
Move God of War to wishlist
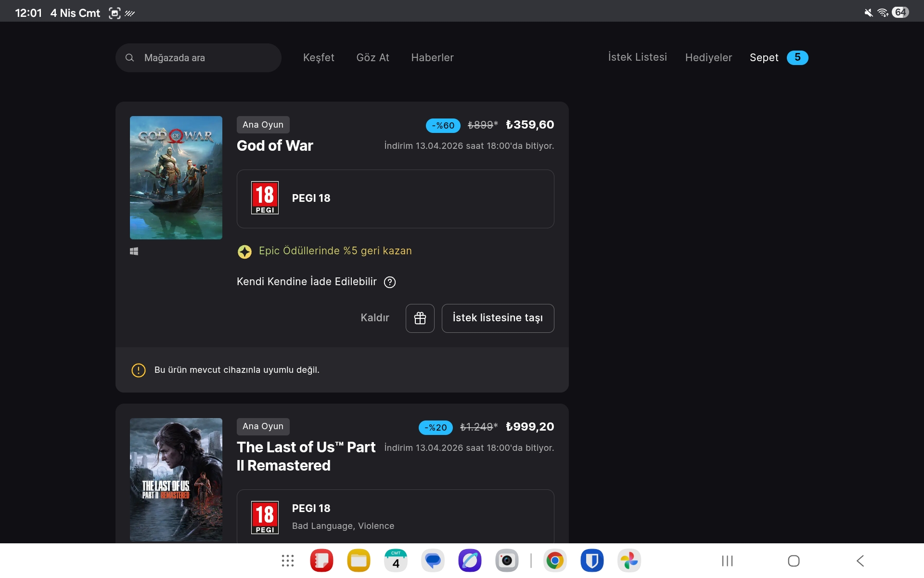pyautogui.click(x=498, y=318)
